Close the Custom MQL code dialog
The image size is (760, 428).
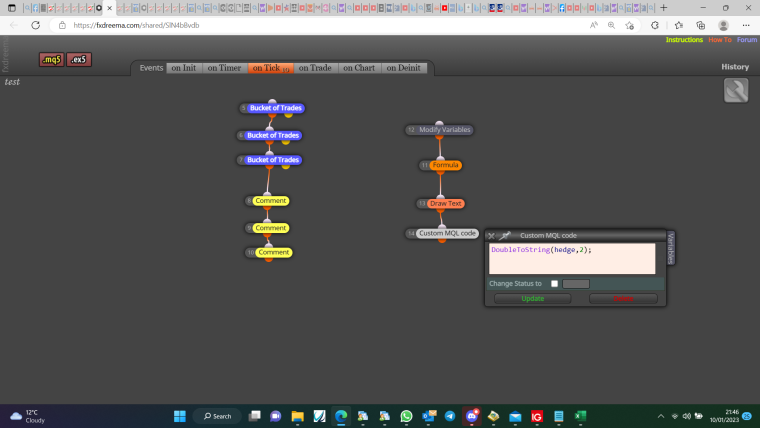coord(491,236)
